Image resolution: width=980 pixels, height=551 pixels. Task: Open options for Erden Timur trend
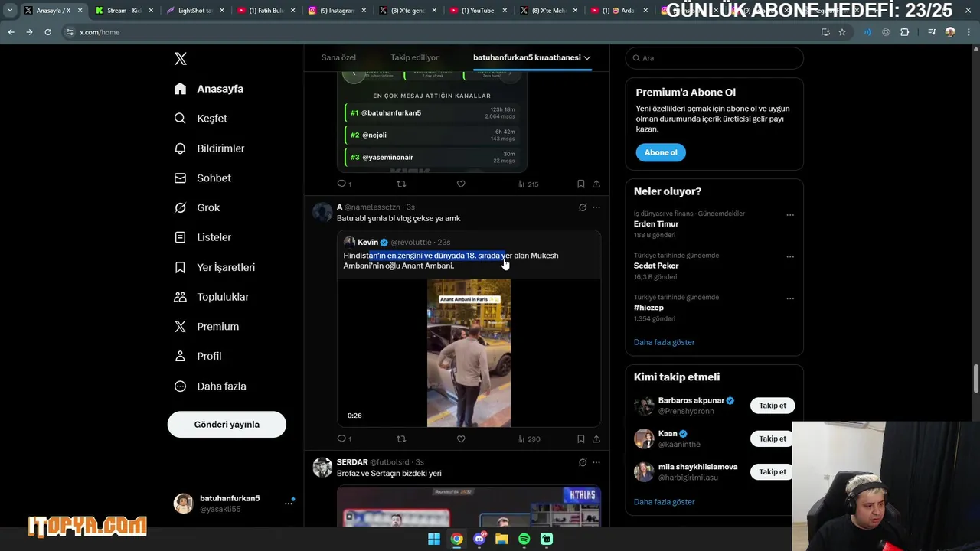[x=790, y=215]
